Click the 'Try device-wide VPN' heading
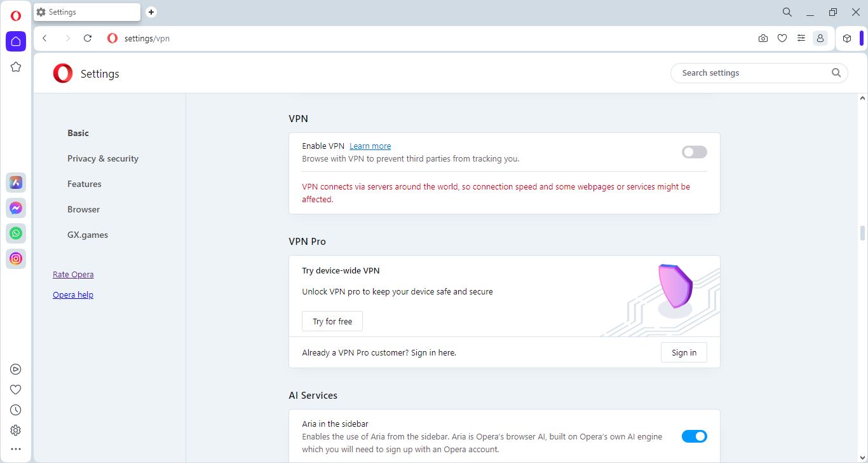Screen dimensions: 868x463 tap(341, 270)
